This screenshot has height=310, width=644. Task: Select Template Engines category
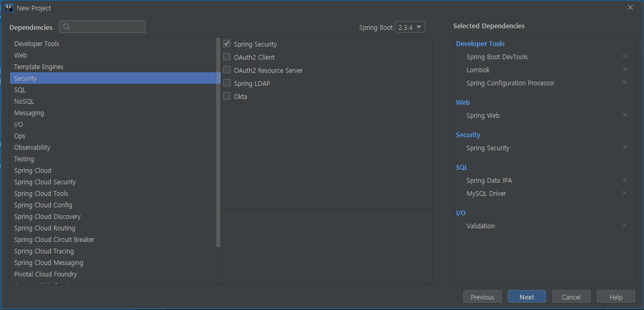click(113, 67)
